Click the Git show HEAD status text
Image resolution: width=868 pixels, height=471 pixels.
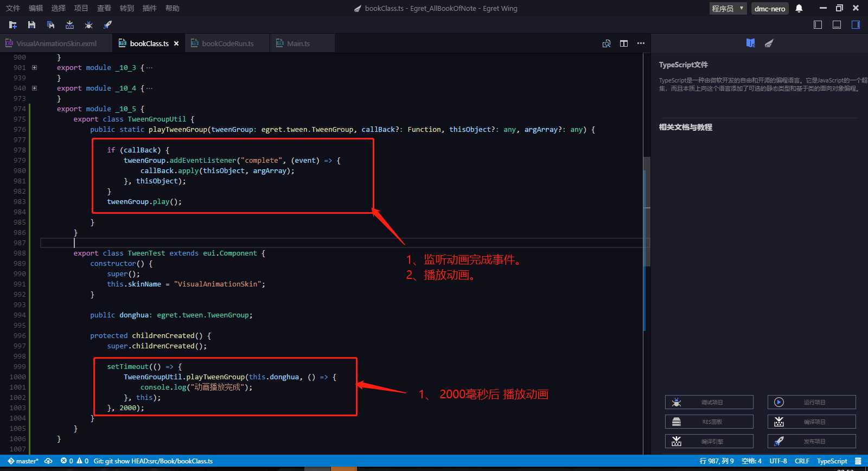pyautogui.click(x=153, y=461)
